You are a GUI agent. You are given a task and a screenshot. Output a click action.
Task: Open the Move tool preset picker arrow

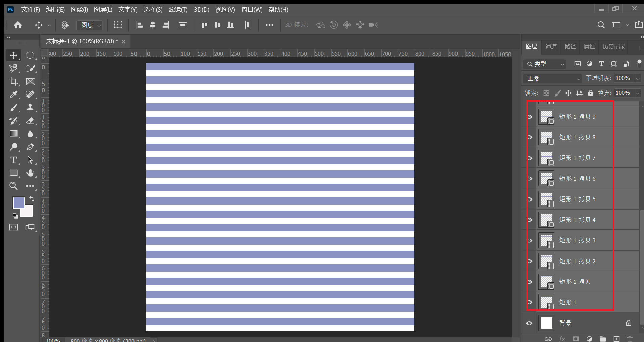(49, 25)
